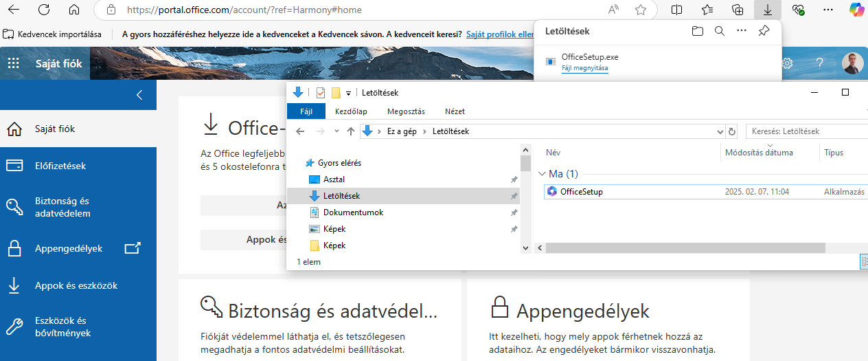
Task: Select the OfficeSetup file in Explorer
Action: pos(581,192)
